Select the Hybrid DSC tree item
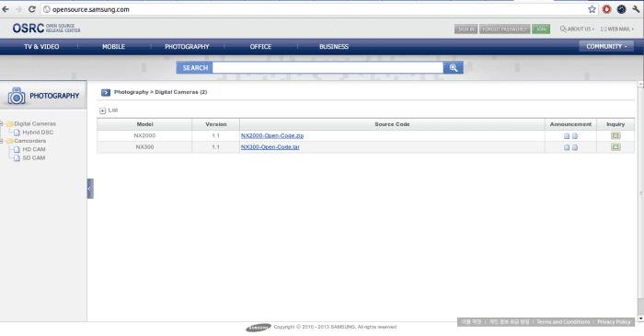Viewport: 644px width, 336px height. (38, 133)
